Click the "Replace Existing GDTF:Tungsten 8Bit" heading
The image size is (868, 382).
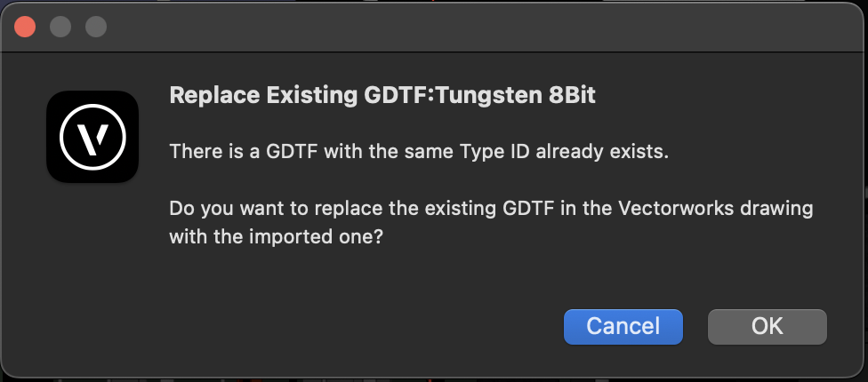[x=382, y=96]
